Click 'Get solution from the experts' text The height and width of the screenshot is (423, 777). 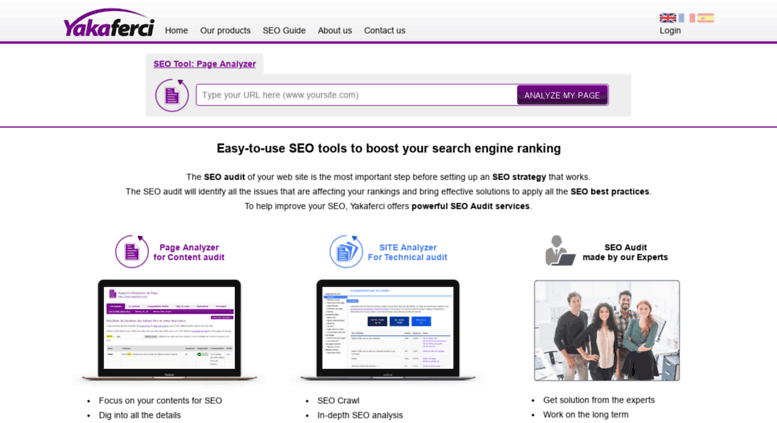tap(599, 400)
